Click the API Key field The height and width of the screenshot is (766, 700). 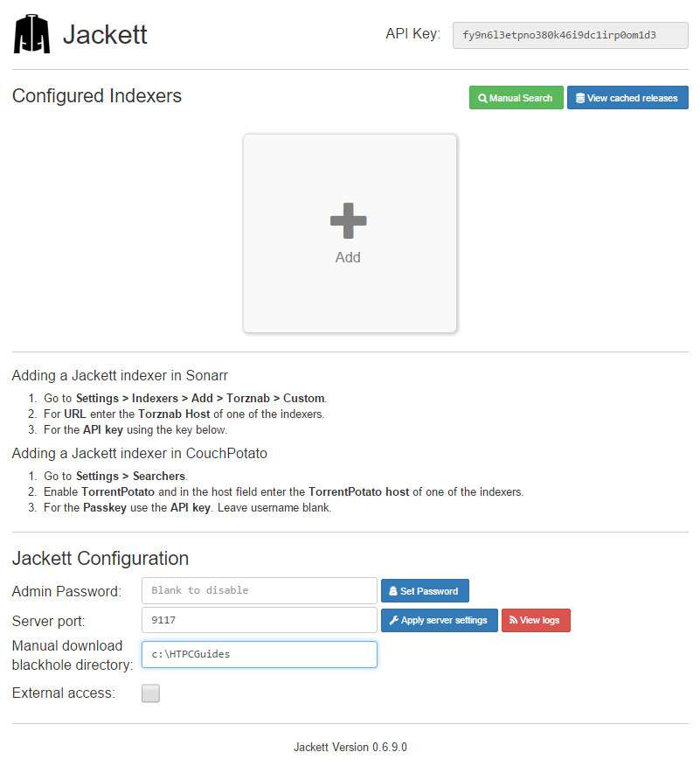click(570, 36)
